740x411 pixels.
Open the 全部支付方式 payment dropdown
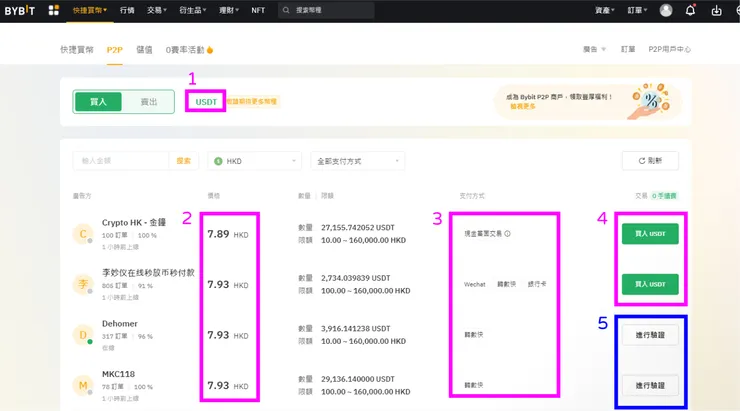tap(357, 161)
